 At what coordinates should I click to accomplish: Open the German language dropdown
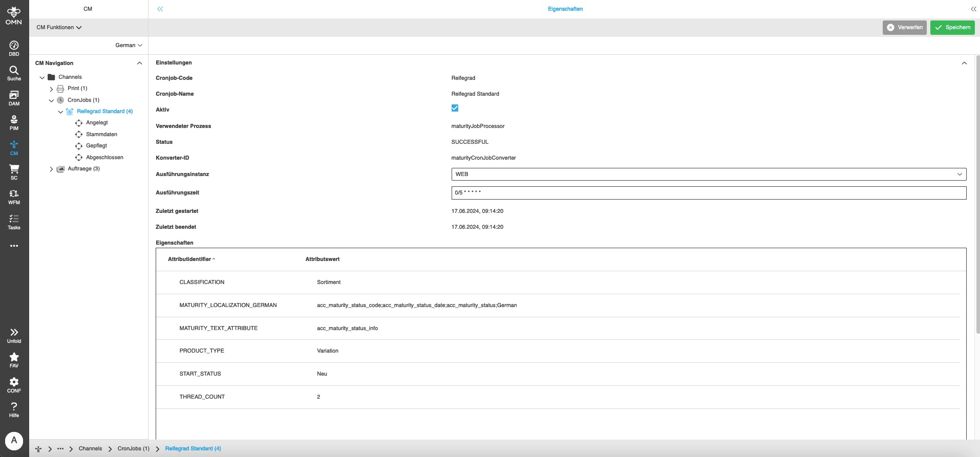tap(129, 46)
